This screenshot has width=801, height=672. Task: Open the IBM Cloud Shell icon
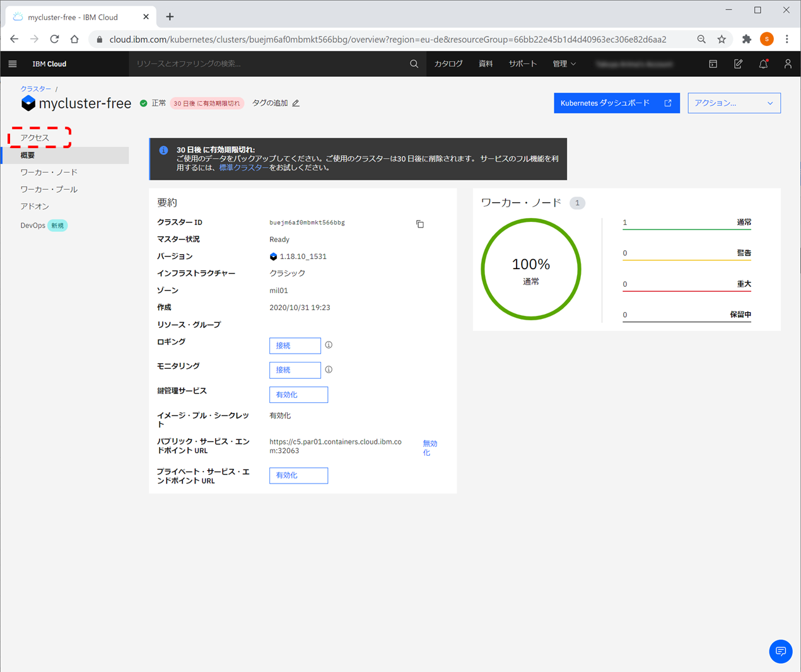(713, 64)
